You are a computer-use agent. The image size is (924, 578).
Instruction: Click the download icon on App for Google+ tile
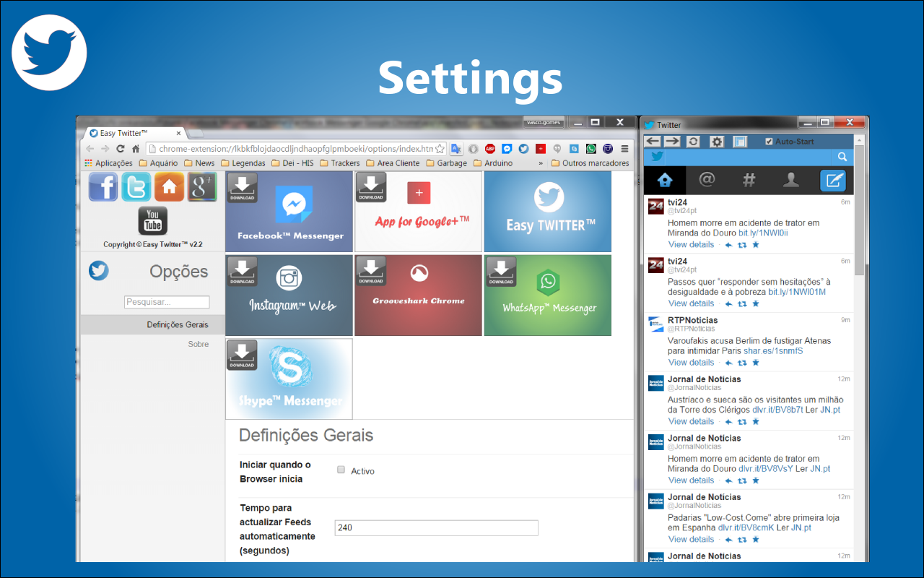tap(370, 188)
